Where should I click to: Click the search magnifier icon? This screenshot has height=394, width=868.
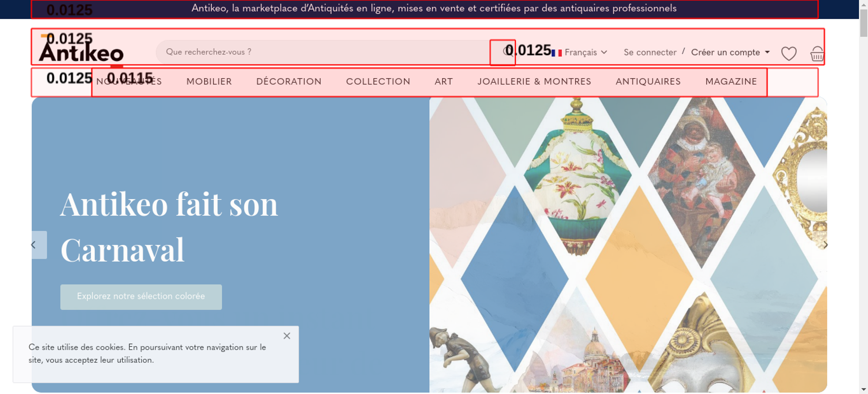(506, 52)
